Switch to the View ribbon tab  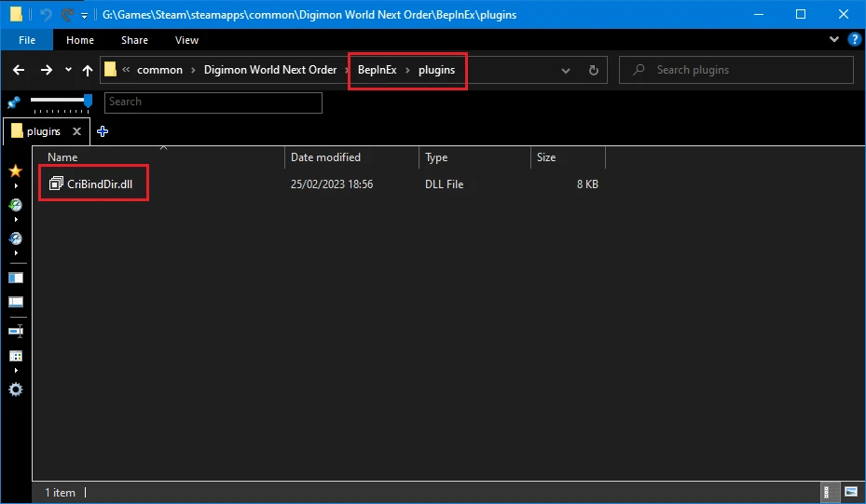pyautogui.click(x=186, y=40)
